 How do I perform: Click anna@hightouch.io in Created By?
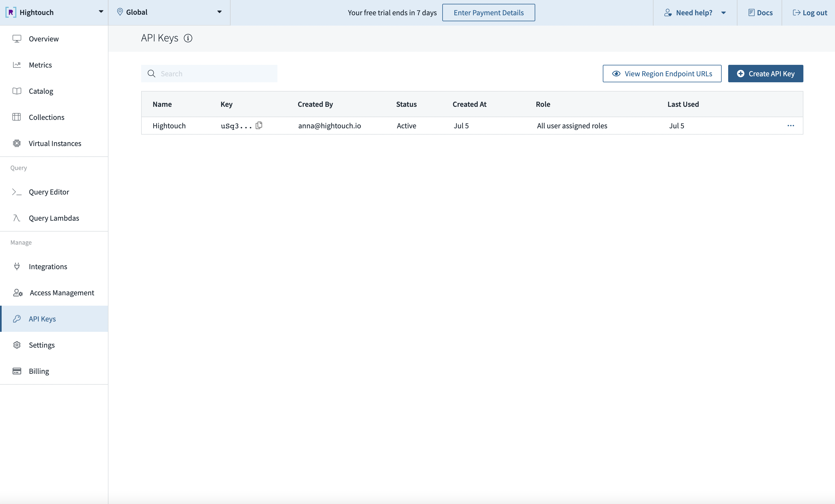click(329, 126)
